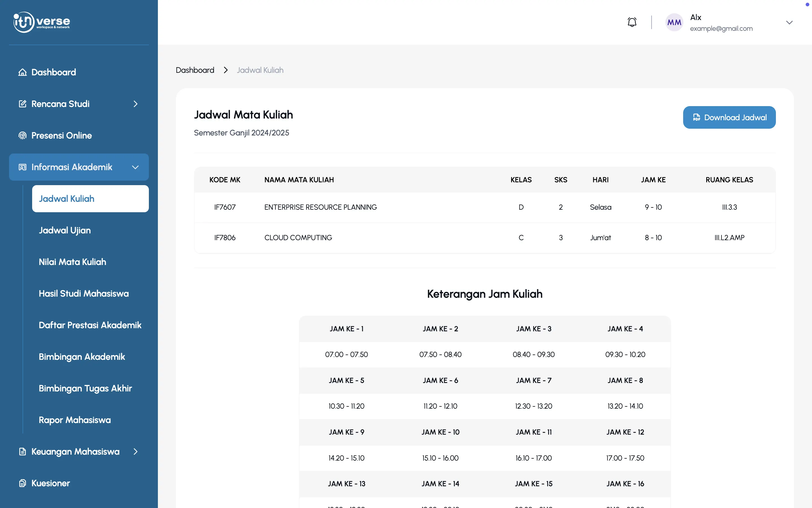Click the Jadwal Mata Kuliah heading

point(243,115)
